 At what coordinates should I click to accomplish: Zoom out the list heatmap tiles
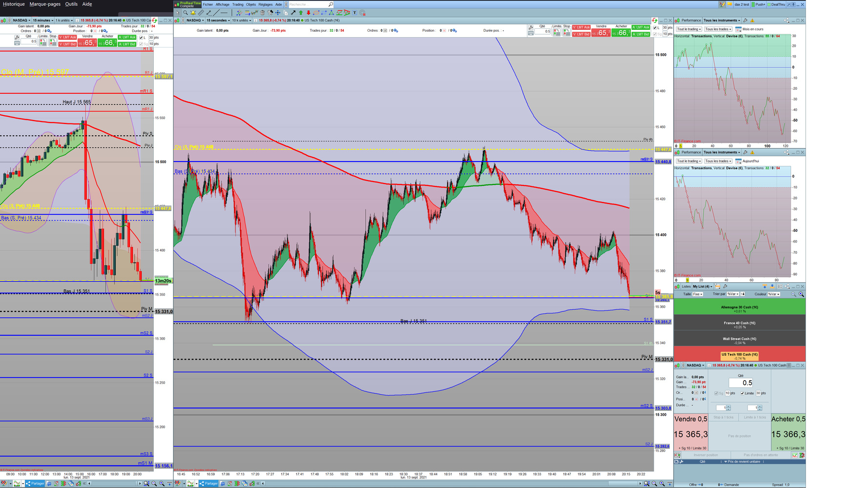793,294
